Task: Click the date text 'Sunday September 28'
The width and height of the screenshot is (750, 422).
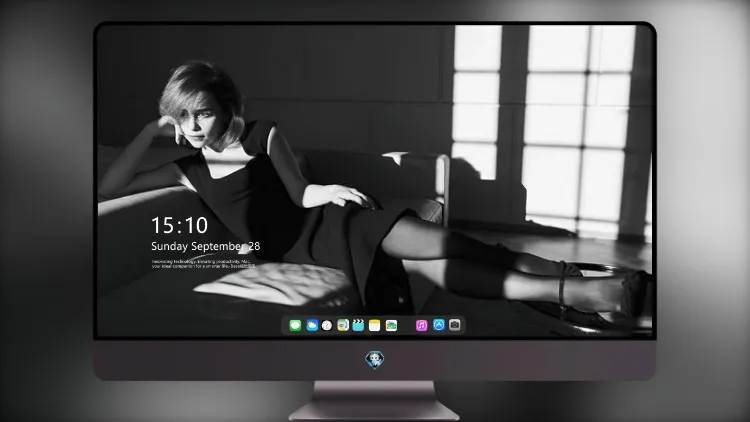Action: point(206,246)
